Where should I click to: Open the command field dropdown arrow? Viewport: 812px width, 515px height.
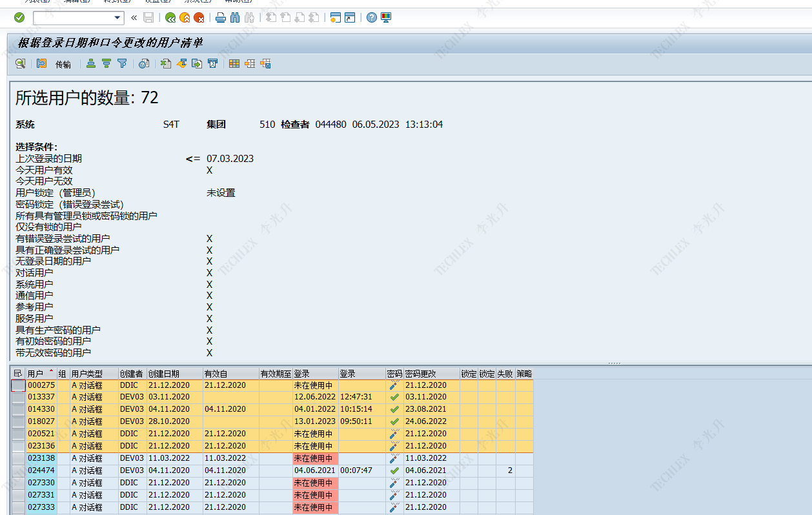[117, 17]
